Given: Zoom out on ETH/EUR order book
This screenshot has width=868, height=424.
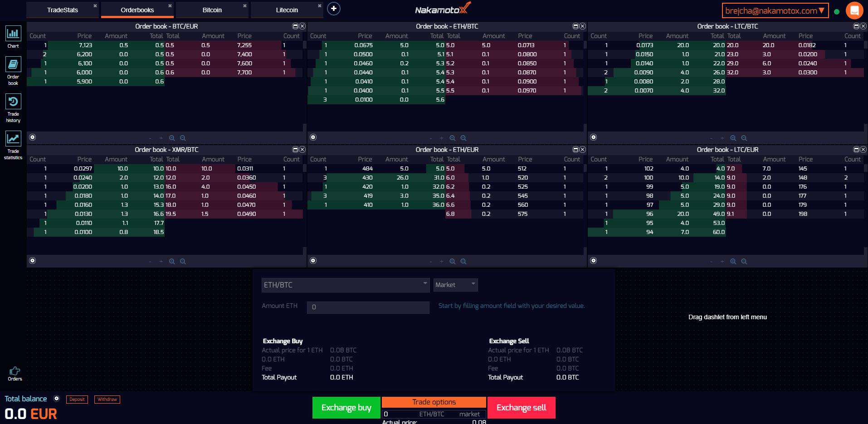Looking at the screenshot, I should point(463,261).
